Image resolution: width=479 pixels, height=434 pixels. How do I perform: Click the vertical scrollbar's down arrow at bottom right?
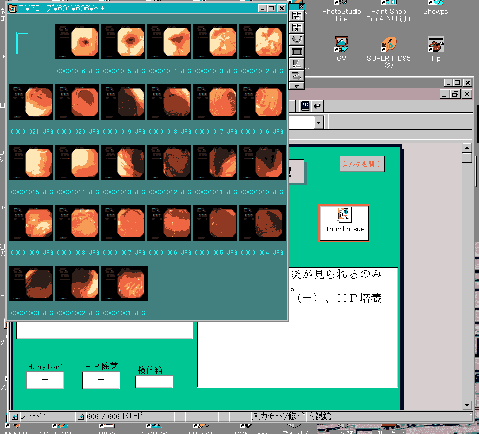tap(467, 405)
